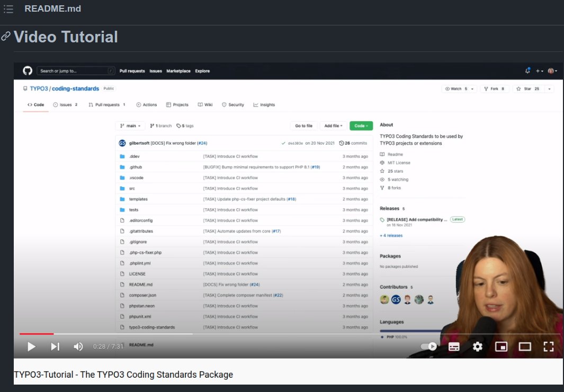Screen dimensions: 564x392
Task: Open the .ddev folder
Action: (x=134, y=156)
